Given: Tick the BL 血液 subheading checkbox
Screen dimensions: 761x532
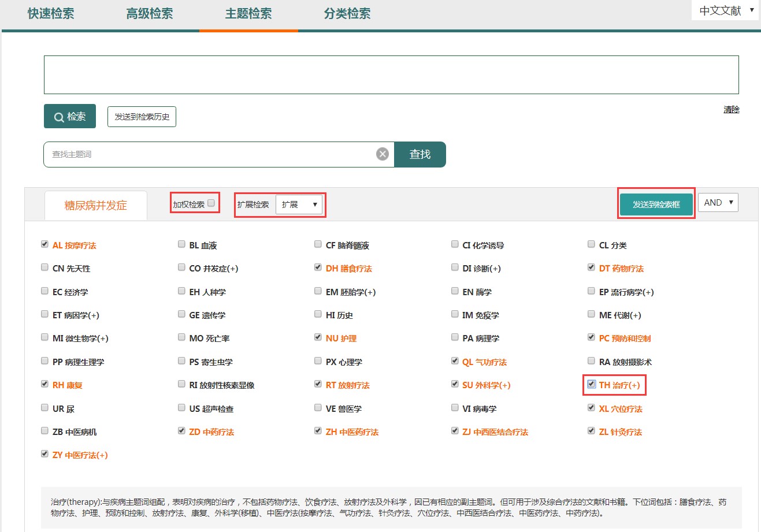Looking at the screenshot, I should tap(181, 244).
